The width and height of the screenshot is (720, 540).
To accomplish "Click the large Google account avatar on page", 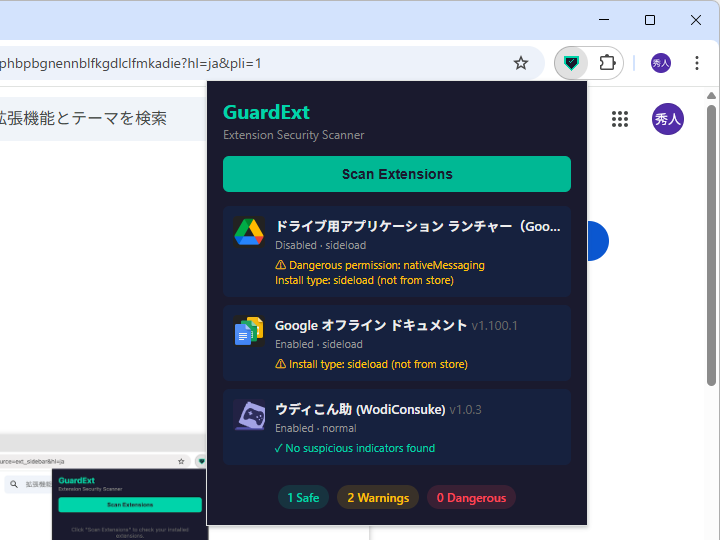I will (668, 119).
